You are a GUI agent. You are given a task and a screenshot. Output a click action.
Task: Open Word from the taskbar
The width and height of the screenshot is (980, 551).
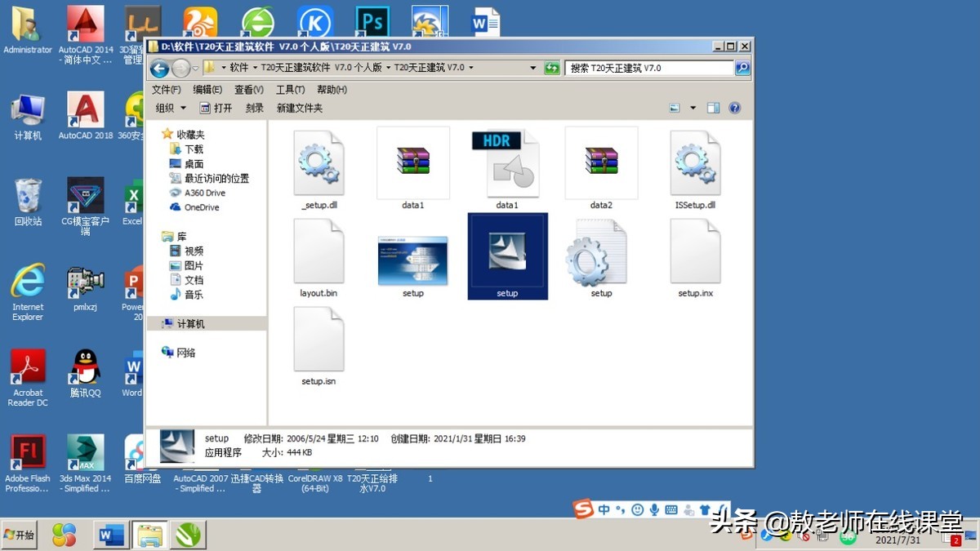109,535
